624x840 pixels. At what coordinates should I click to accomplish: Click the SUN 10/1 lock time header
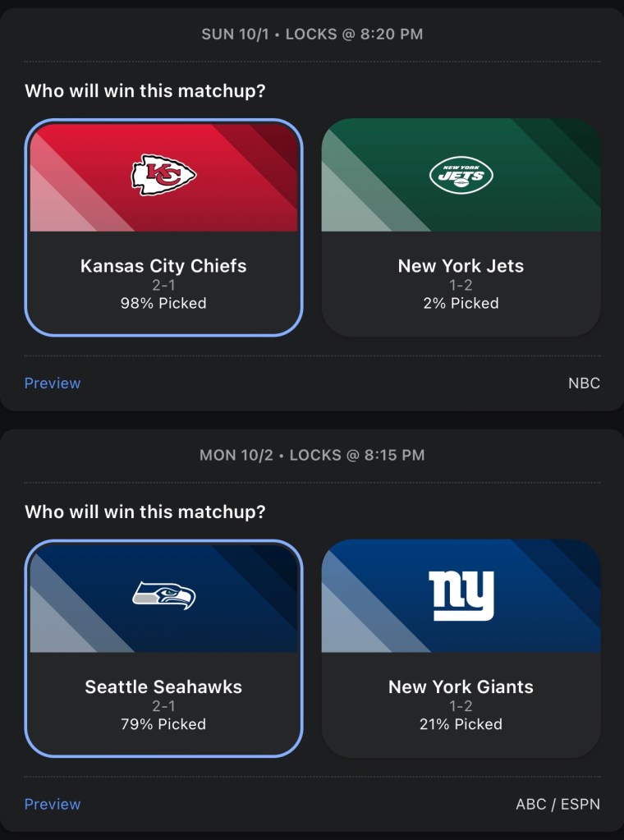tap(312, 34)
